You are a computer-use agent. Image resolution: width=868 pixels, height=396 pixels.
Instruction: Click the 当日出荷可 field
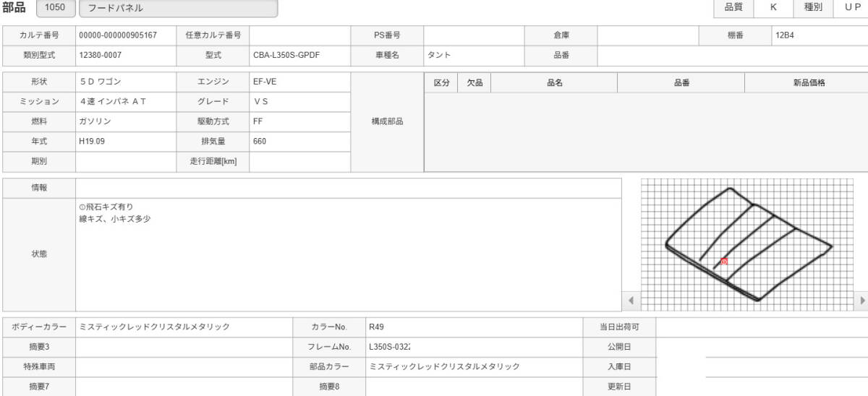point(762,327)
